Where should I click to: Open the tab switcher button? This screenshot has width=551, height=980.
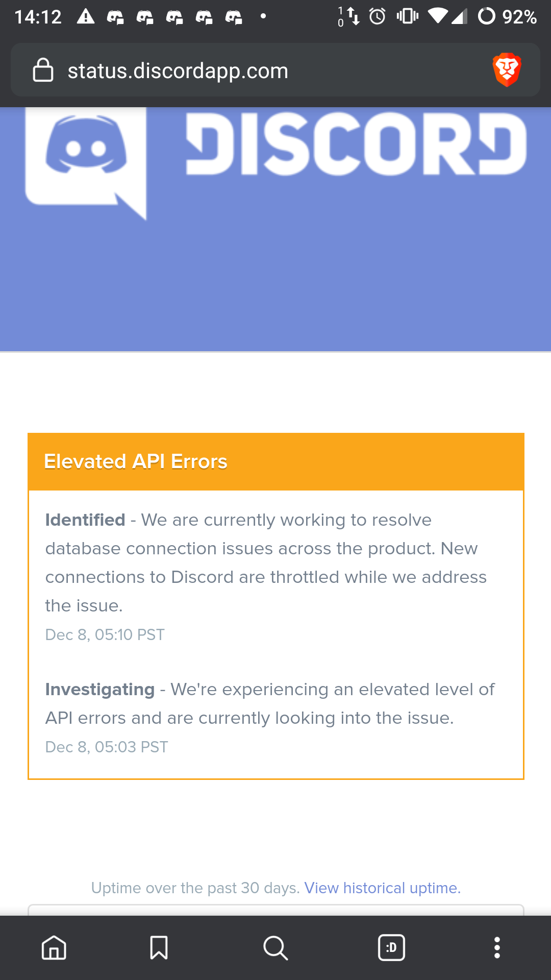pyautogui.click(x=391, y=948)
